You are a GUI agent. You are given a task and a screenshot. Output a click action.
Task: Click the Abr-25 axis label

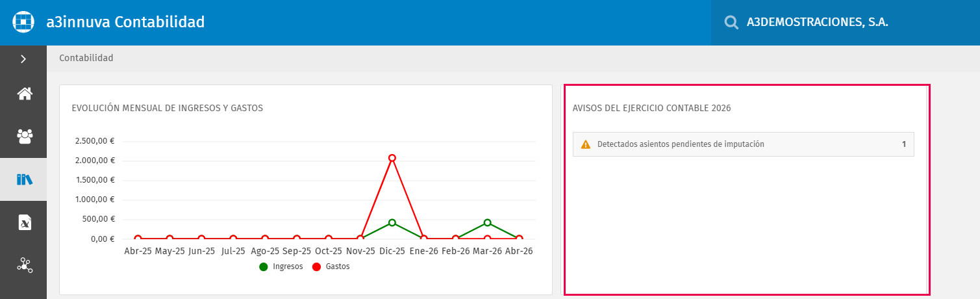tap(138, 251)
